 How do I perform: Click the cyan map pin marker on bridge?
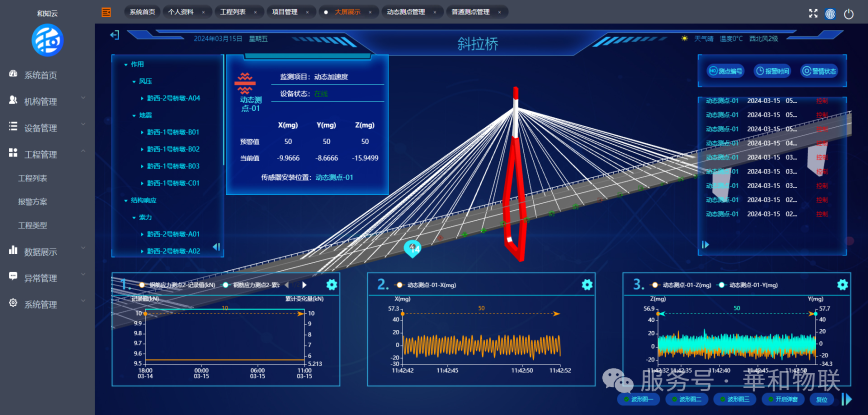coord(412,250)
